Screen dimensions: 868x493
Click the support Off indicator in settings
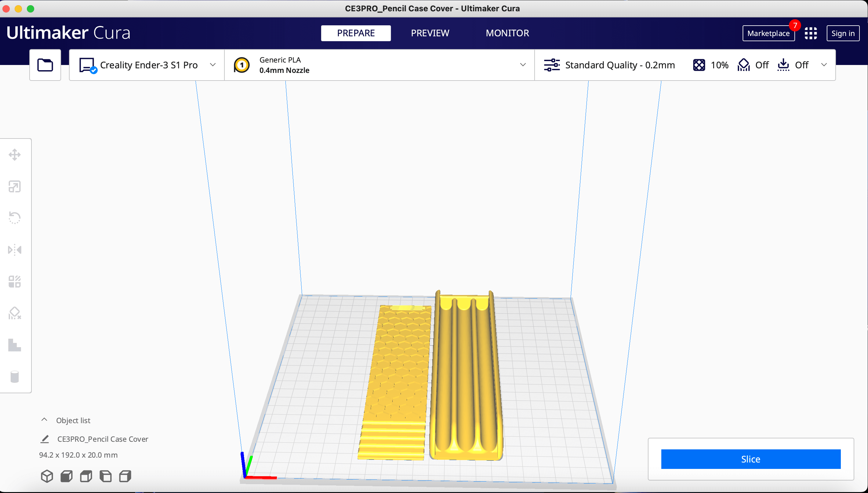click(753, 65)
